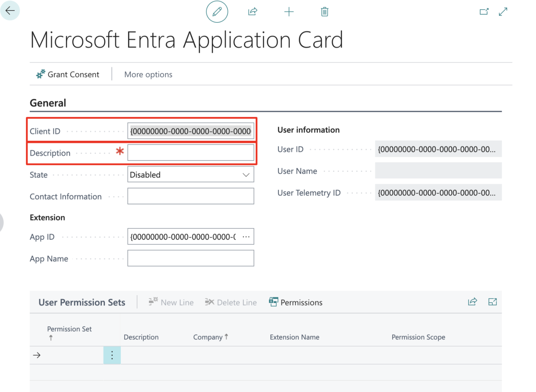The image size is (536, 392).
Task: Open the State dropdown showing Disabled
Action: coord(191,174)
